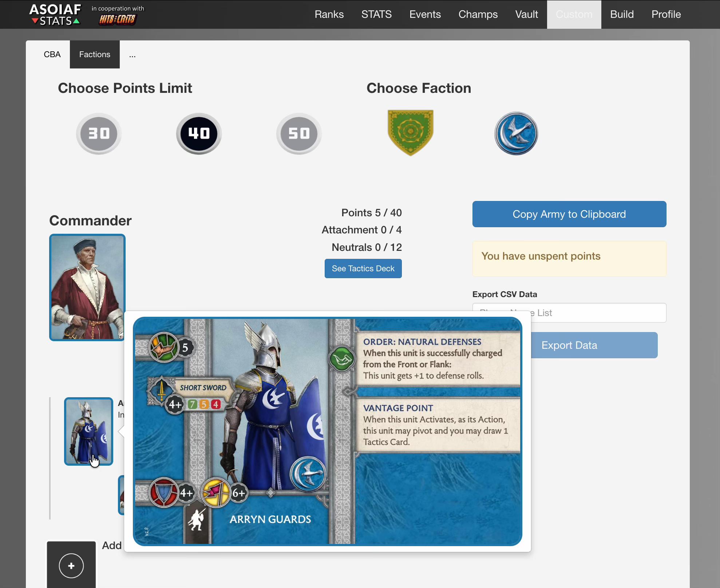
Task: Open the Custom menu item
Action: point(574,14)
